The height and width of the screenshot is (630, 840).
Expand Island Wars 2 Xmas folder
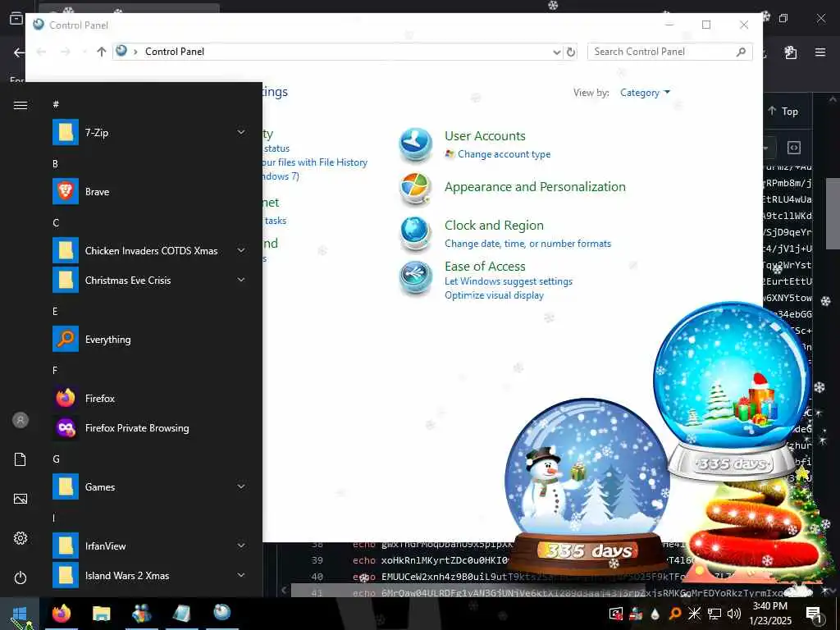[x=241, y=575]
